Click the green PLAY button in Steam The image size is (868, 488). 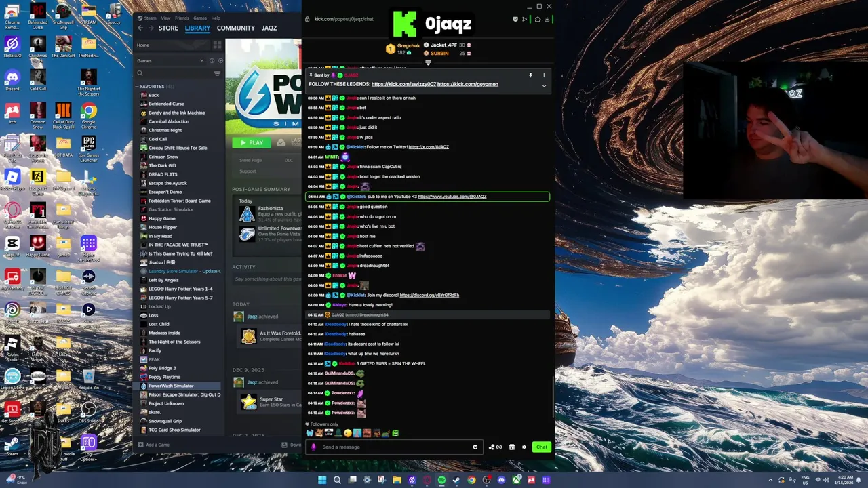click(251, 142)
